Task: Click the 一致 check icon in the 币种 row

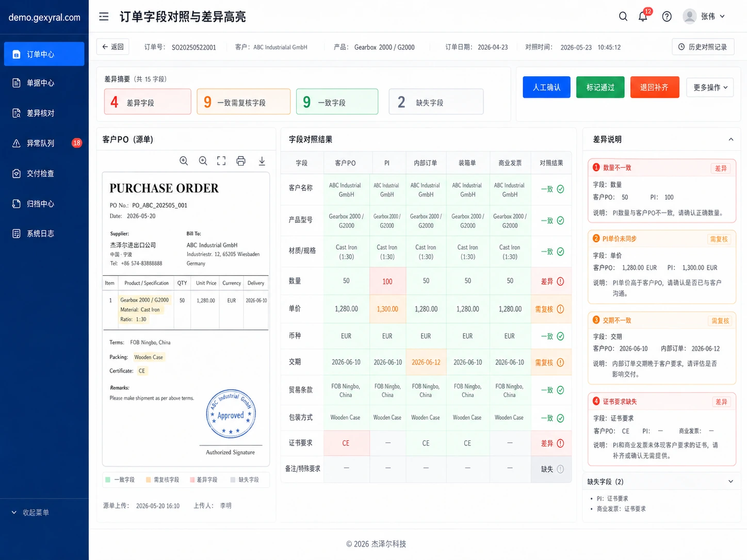Action: point(560,336)
